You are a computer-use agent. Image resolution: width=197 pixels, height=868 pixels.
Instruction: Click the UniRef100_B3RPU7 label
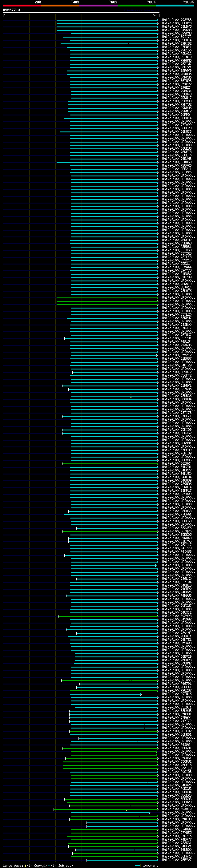click(177, 318)
